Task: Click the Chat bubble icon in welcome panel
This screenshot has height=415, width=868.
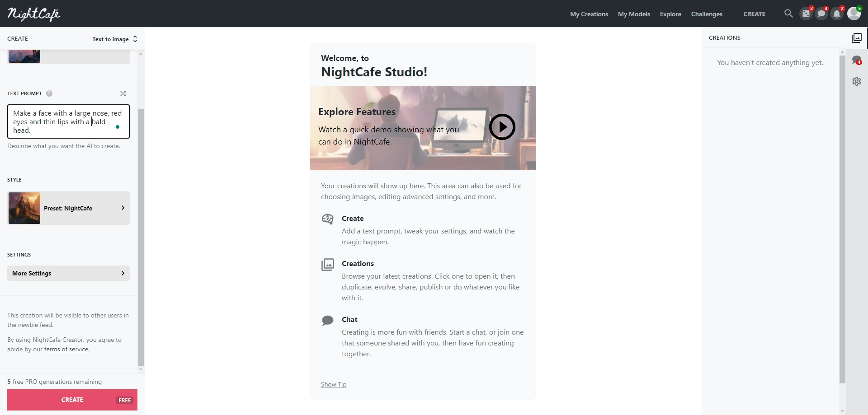Action: (328, 321)
